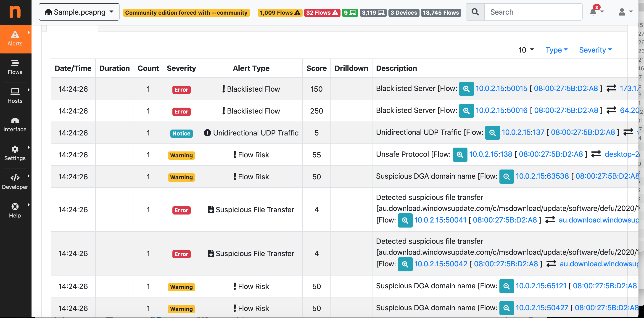The height and width of the screenshot is (318, 644).
Task: Navigate to Flows using the sidebar icon
Action: pos(15,67)
